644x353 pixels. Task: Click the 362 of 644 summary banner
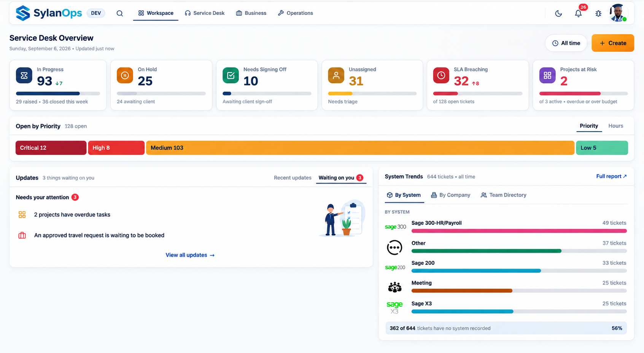(506, 328)
